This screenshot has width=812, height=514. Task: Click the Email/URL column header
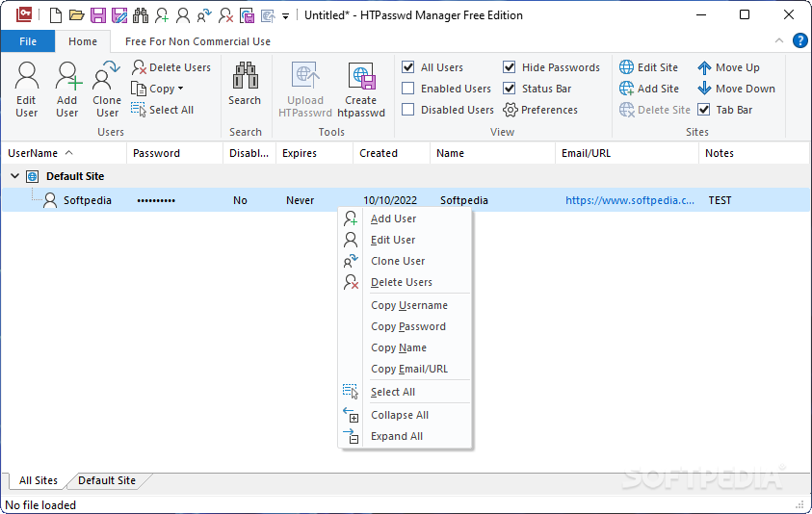pyautogui.click(x=627, y=153)
